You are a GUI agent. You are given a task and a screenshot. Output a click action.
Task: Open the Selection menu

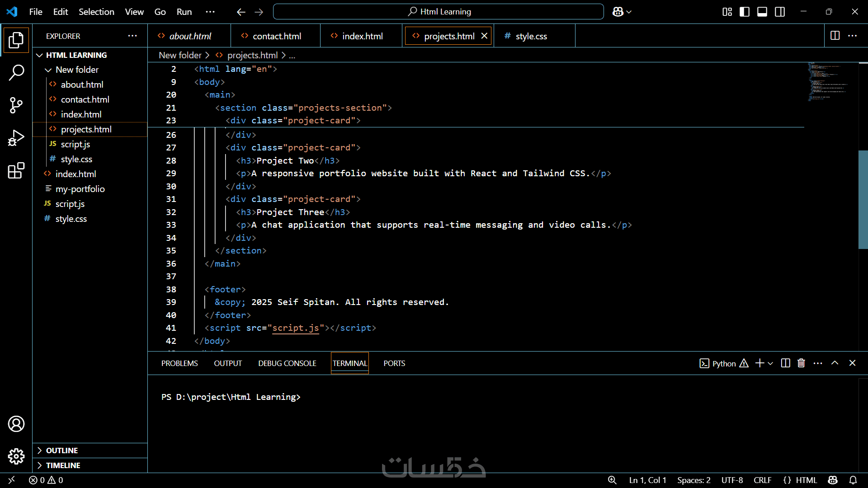point(96,12)
